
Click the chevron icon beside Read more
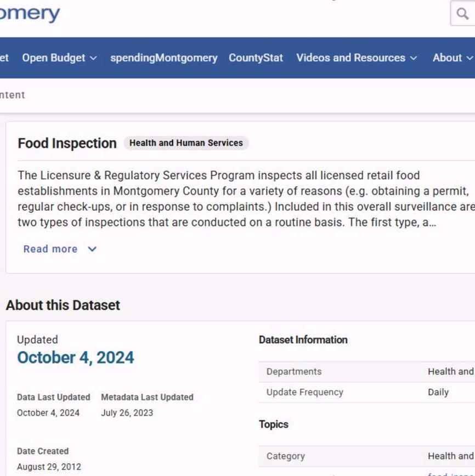click(x=92, y=249)
